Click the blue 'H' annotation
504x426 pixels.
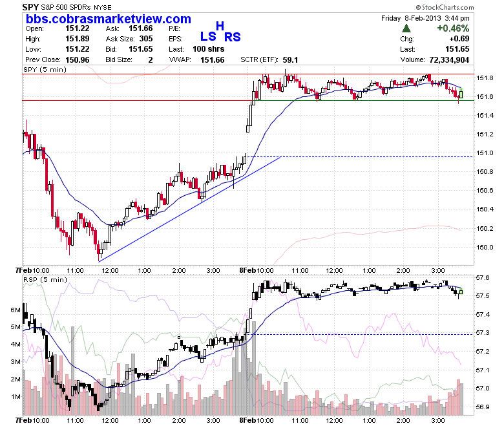point(220,26)
